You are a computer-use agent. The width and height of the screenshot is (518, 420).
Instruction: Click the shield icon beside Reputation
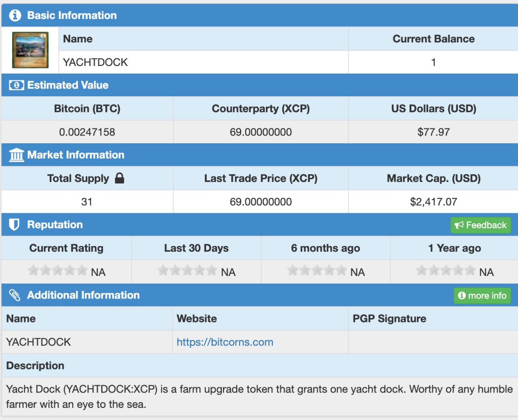point(14,225)
